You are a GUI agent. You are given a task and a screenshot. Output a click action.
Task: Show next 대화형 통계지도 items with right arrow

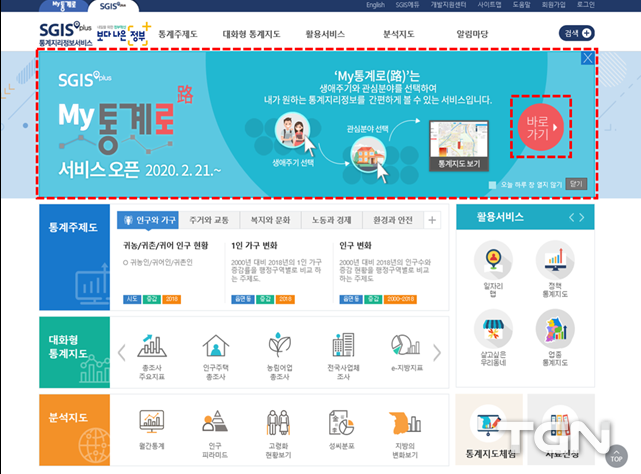tap(437, 353)
